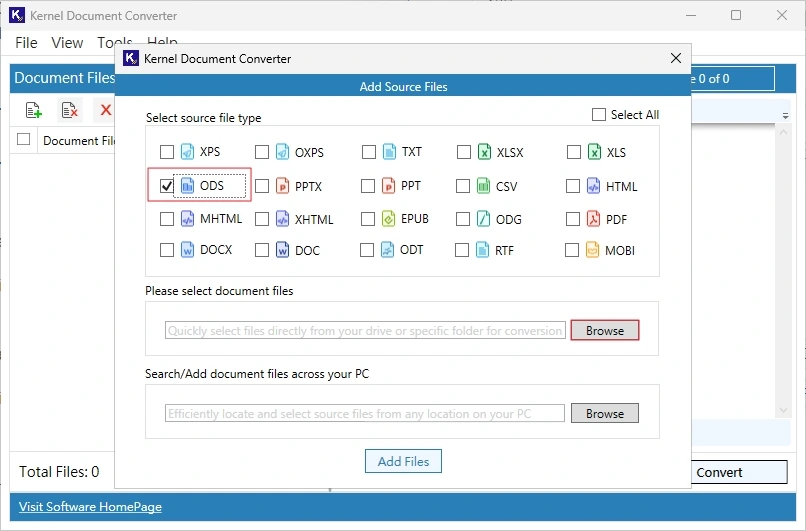
Task: Click Browse for searching across PC
Action: click(x=604, y=413)
